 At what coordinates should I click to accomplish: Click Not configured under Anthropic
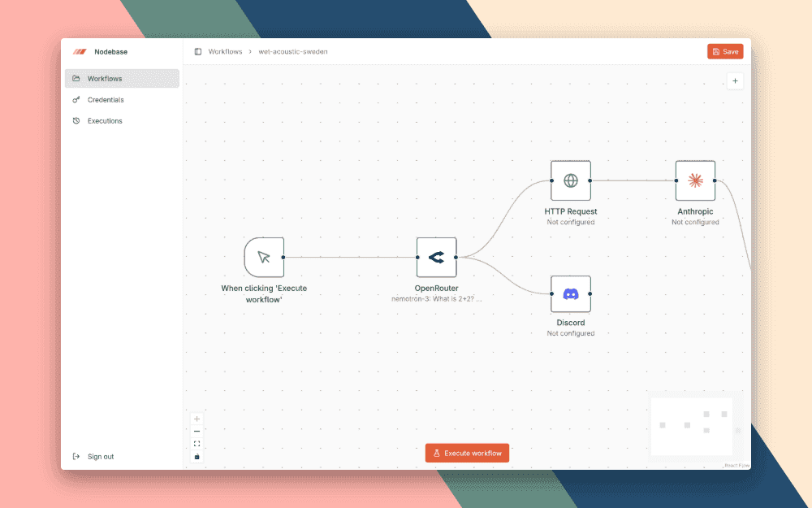click(696, 223)
